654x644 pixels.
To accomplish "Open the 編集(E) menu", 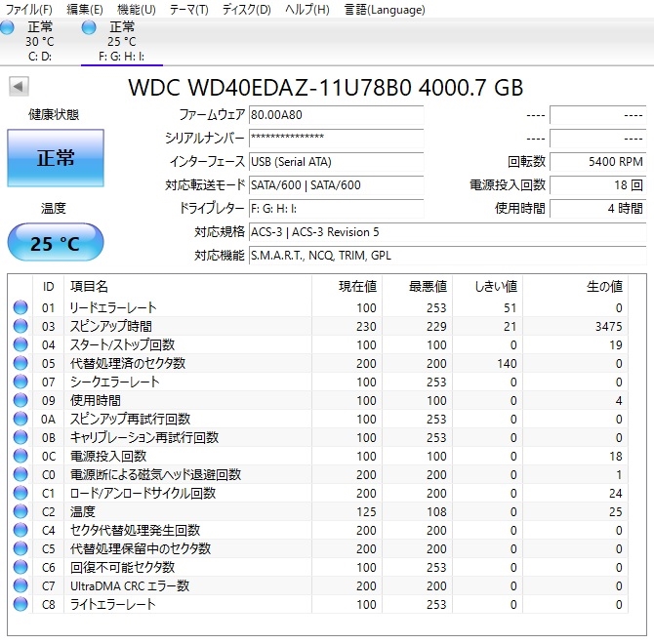I will 85,9.
